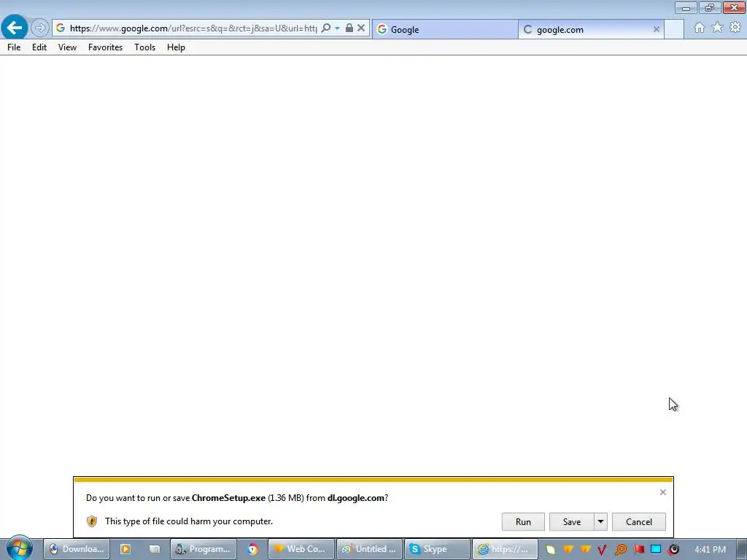Viewport: 747px width, 560px height.
Task: Open the address bar autocomplete dropdown arrow
Action: click(x=337, y=28)
